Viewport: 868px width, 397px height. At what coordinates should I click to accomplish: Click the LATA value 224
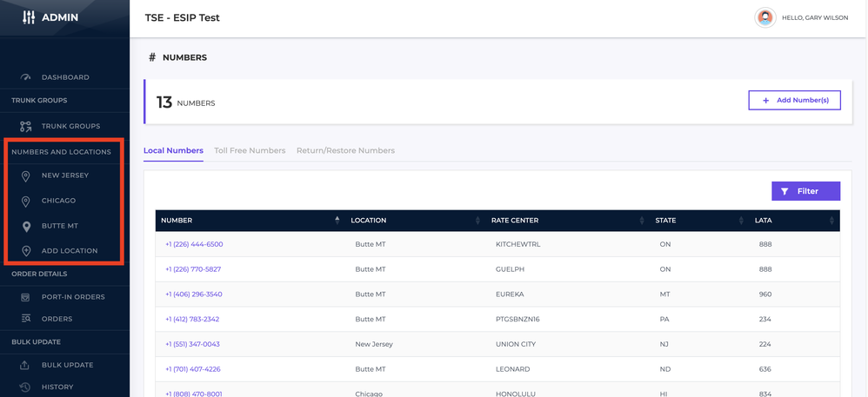pyautogui.click(x=765, y=344)
